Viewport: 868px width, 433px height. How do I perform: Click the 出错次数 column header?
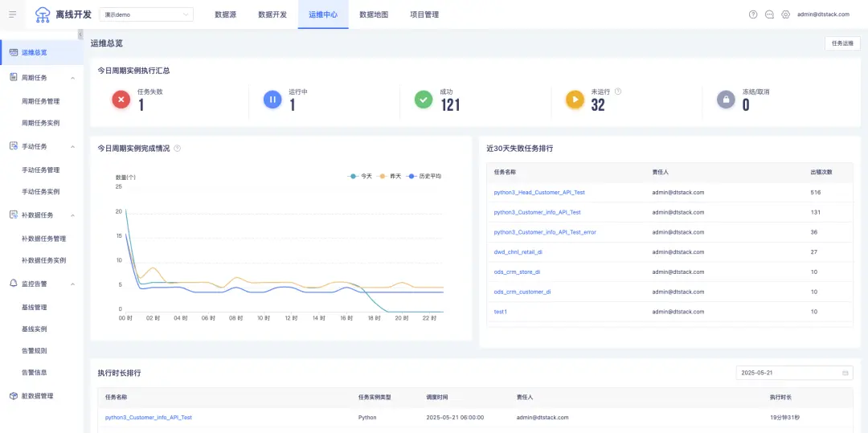pyautogui.click(x=821, y=172)
